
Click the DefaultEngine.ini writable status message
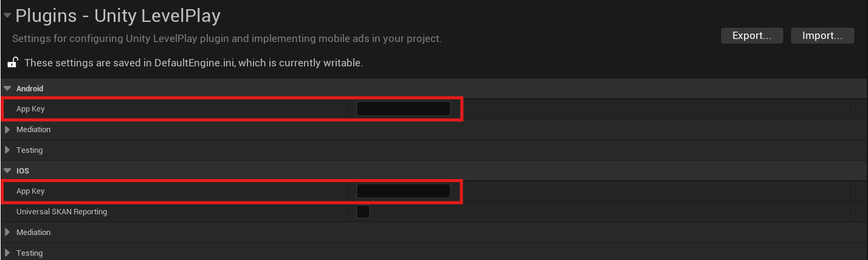[193, 63]
